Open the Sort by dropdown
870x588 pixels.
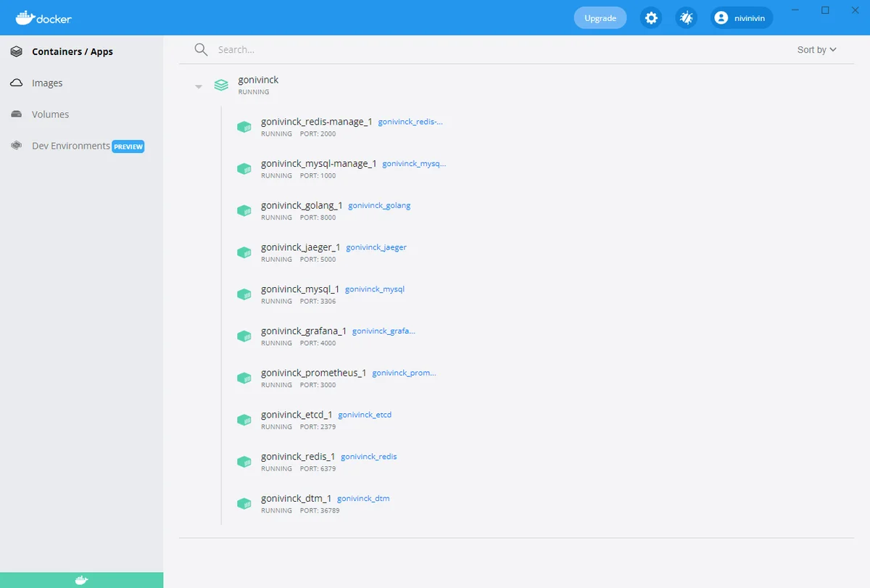pos(817,49)
